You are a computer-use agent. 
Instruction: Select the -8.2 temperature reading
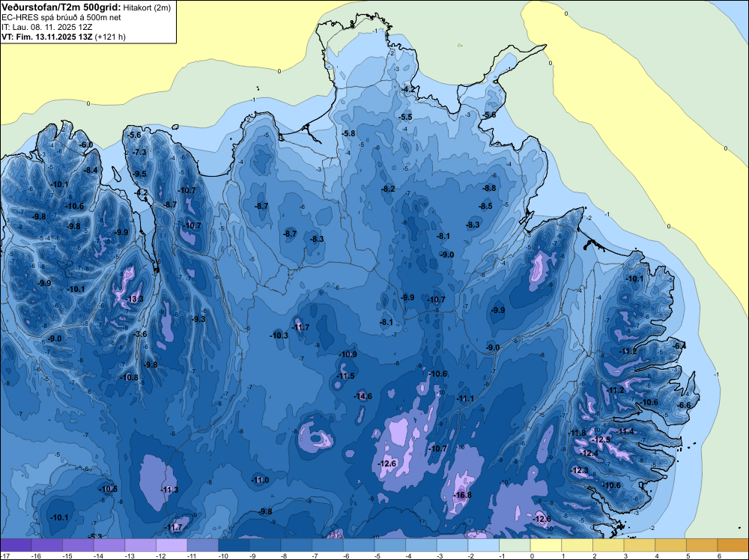click(x=388, y=189)
